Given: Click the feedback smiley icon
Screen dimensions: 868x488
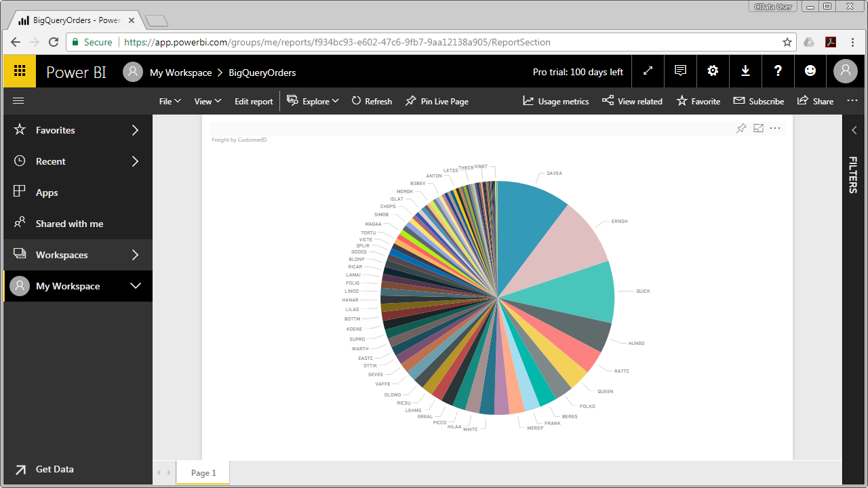Looking at the screenshot, I should 810,71.
